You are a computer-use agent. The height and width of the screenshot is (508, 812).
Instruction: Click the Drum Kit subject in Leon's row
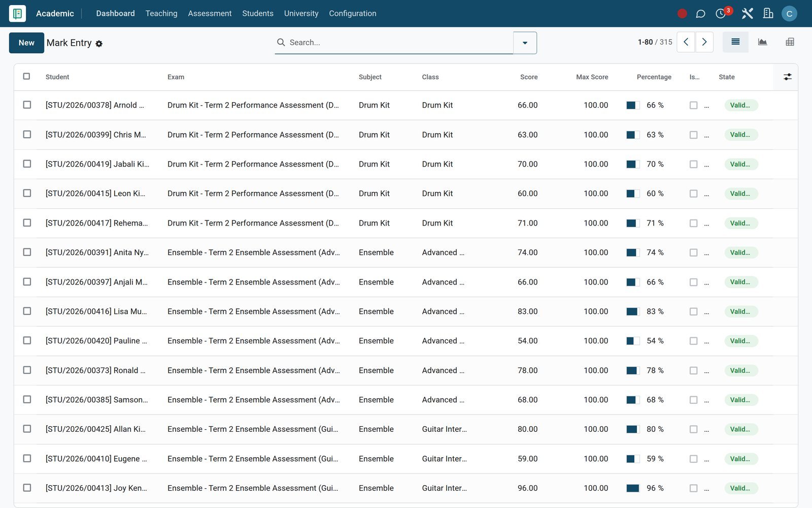click(x=374, y=194)
